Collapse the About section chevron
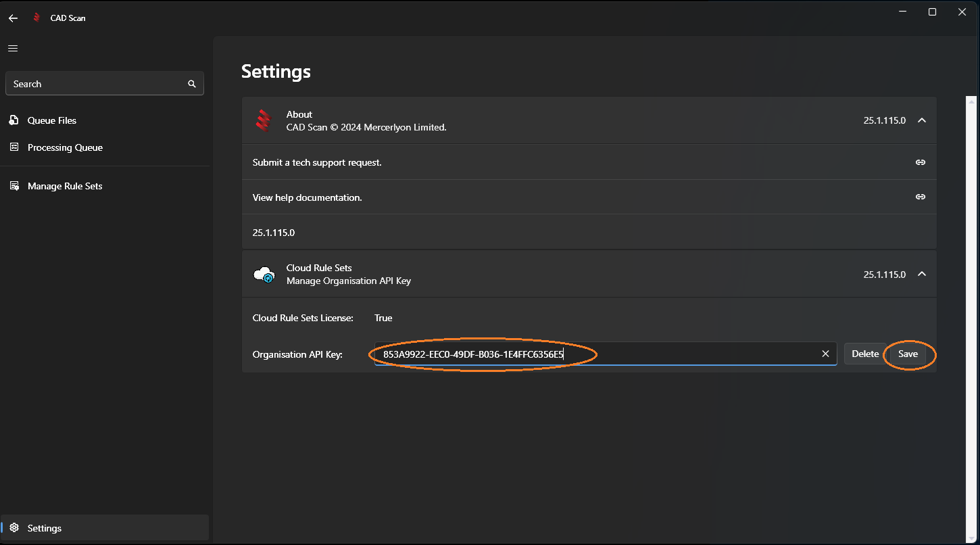 921,120
